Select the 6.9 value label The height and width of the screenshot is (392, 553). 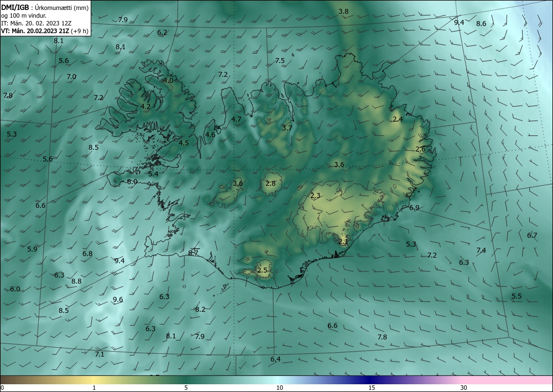[x=414, y=208]
